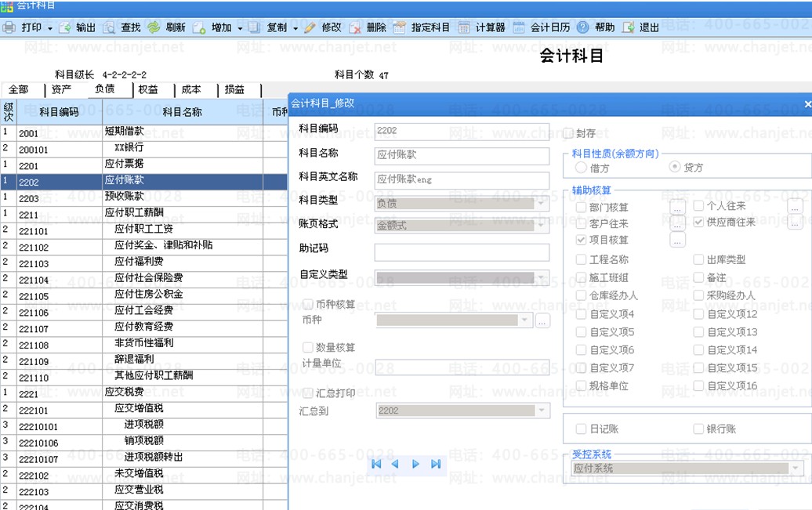Click the Delete (删除) toolbar icon

pyautogui.click(x=355, y=27)
